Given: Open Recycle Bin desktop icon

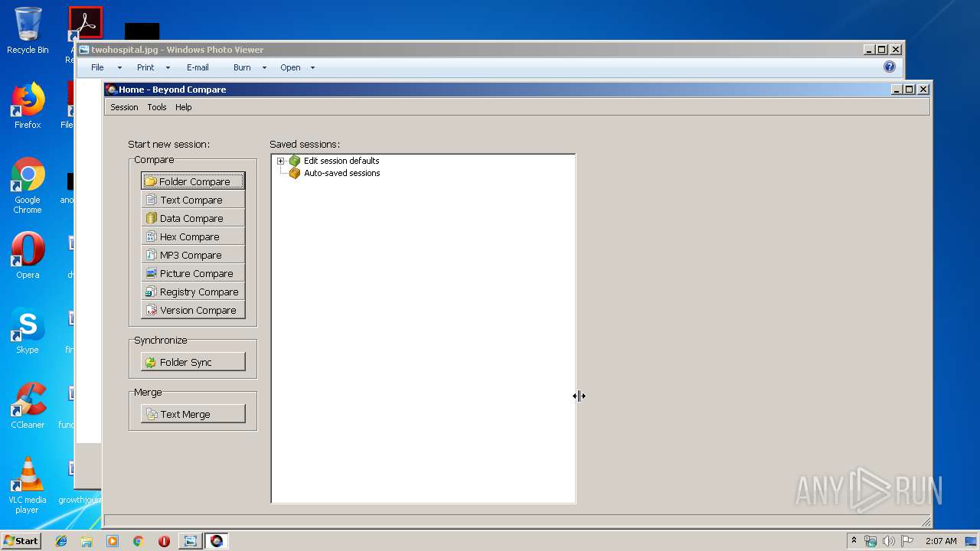Looking at the screenshot, I should [28, 31].
